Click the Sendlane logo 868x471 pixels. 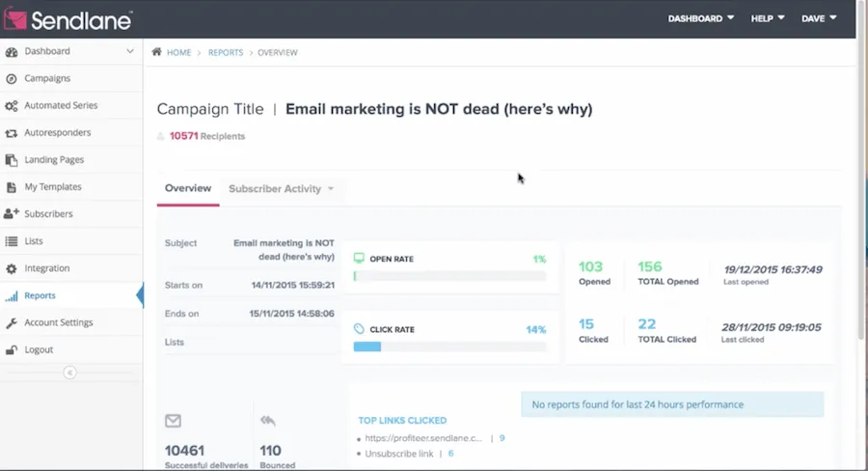68,20
